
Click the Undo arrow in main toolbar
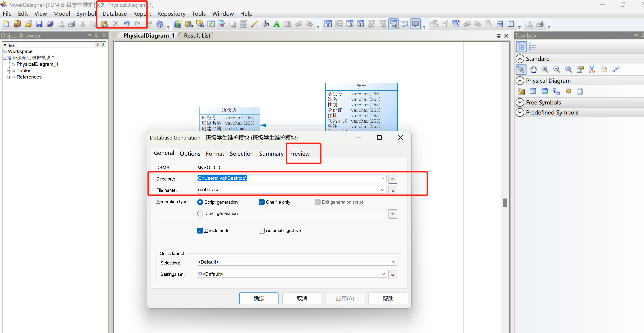[127, 24]
